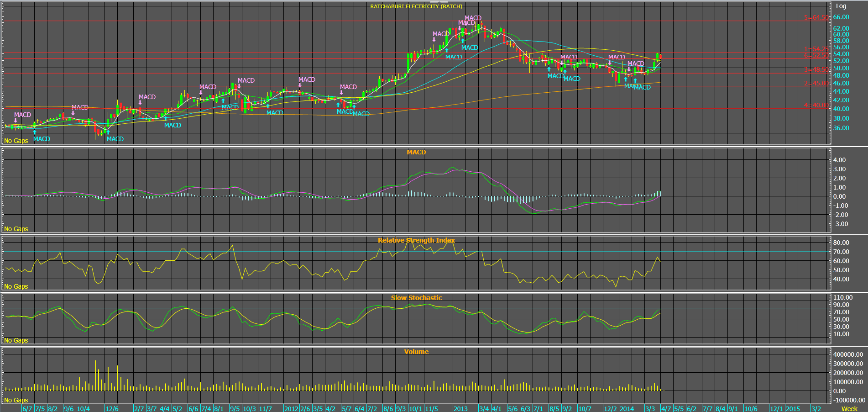Click the 12/1 date on time axis
Viewport: 868px width, 412px height.
[x=776, y=409]
